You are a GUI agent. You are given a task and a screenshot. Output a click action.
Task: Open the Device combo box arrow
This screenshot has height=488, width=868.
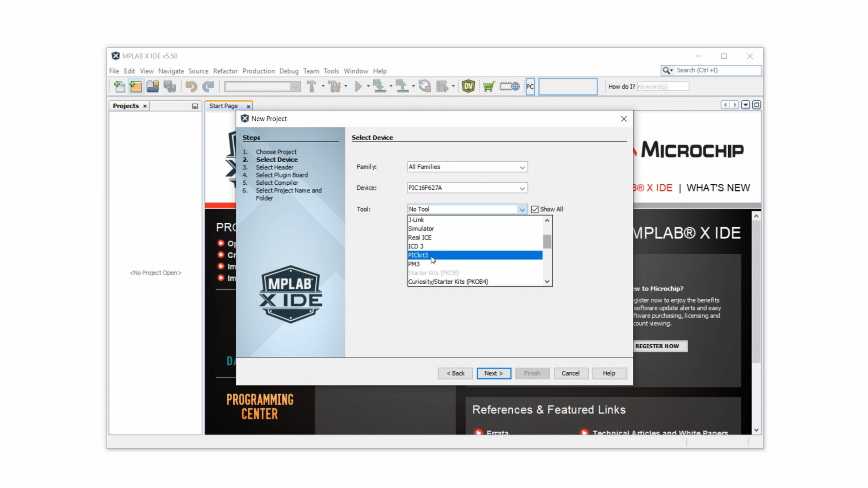pyautogui.click(x=522, y=188)
